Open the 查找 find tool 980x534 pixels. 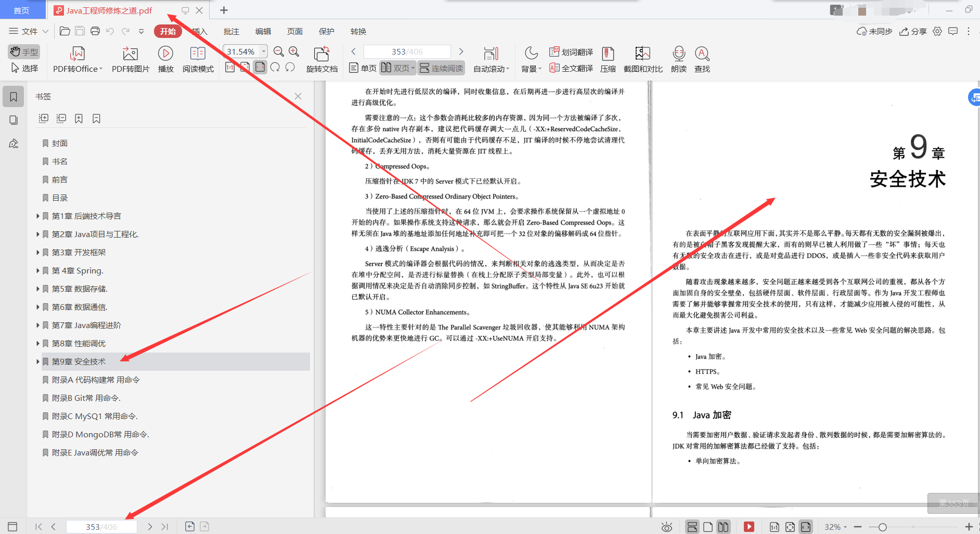[x=702, y=60]
